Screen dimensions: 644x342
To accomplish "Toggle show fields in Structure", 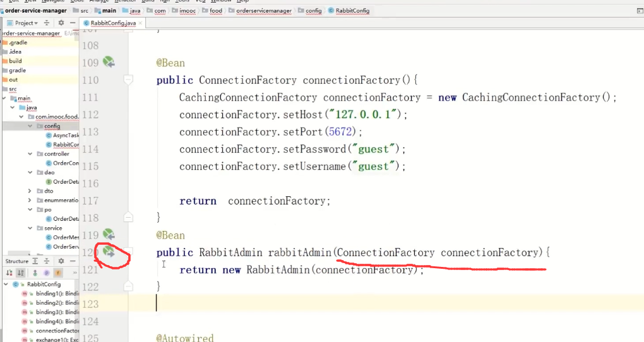I will click(58, 273).
